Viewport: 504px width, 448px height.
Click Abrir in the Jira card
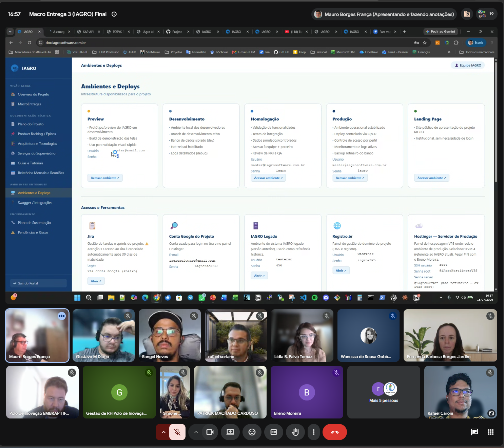click(x=96, y=281)
